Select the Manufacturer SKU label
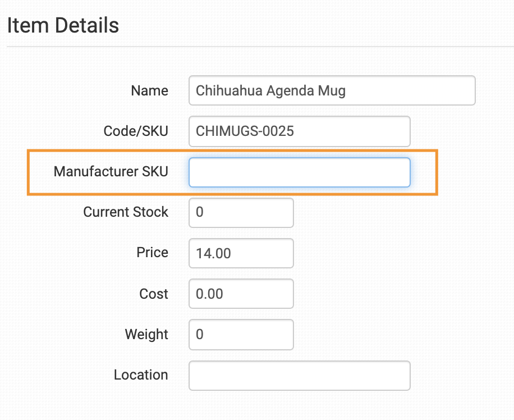Viewport: 514px width, 420px height. pos(111,171)
